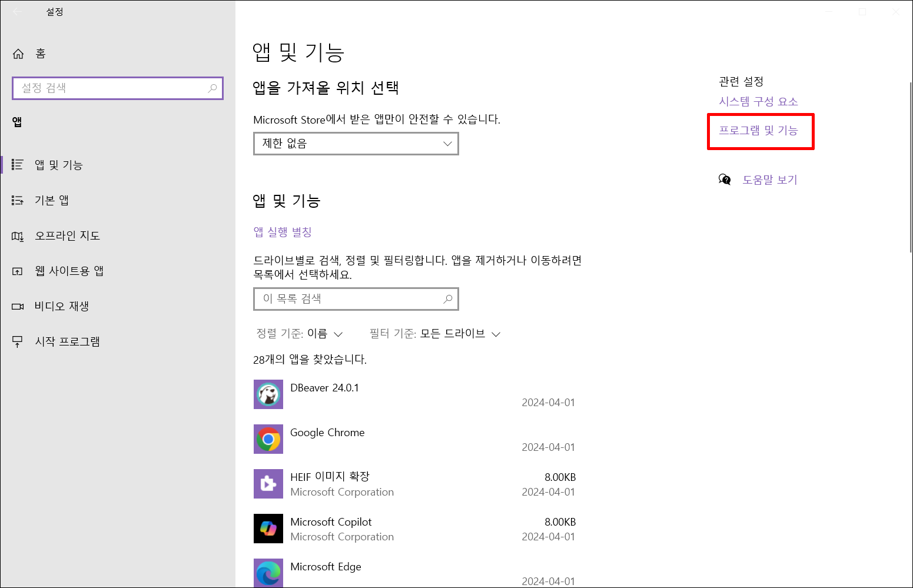Open 시작 프로그램 settings
This screenshot has height=588, width=913.
(118, 342)
